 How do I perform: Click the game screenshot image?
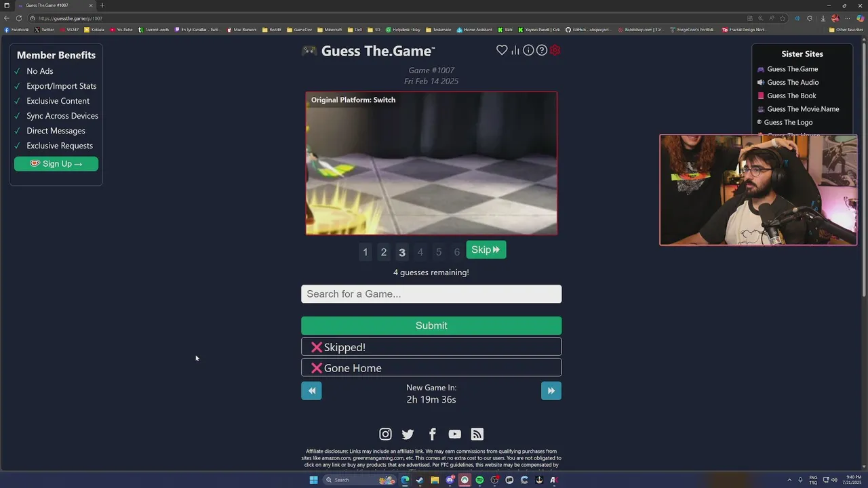pos(431,163)
